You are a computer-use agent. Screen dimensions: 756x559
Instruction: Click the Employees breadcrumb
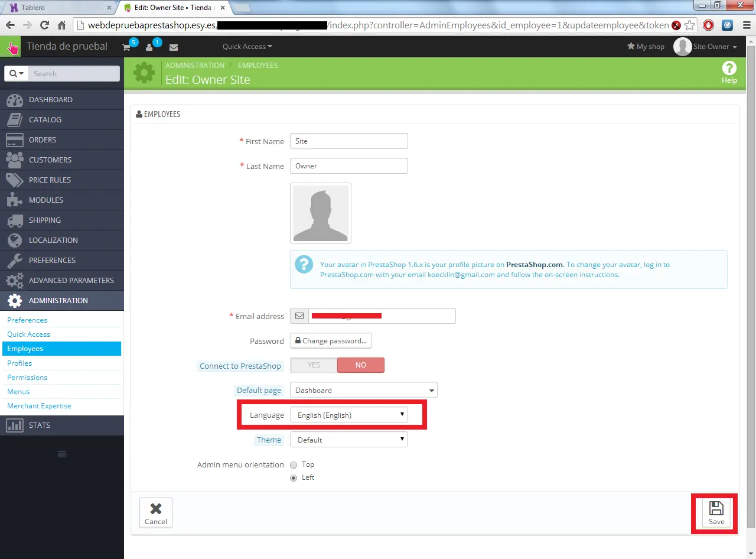coord(258,65)
